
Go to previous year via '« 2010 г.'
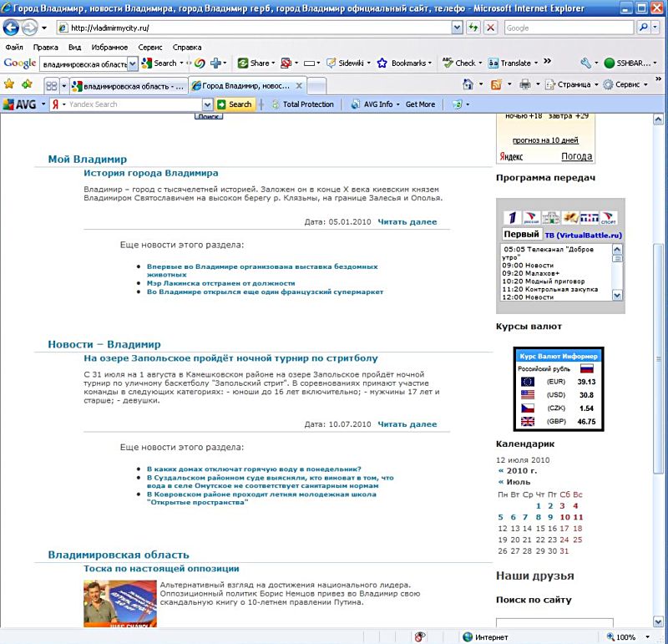tap(518, 471)
